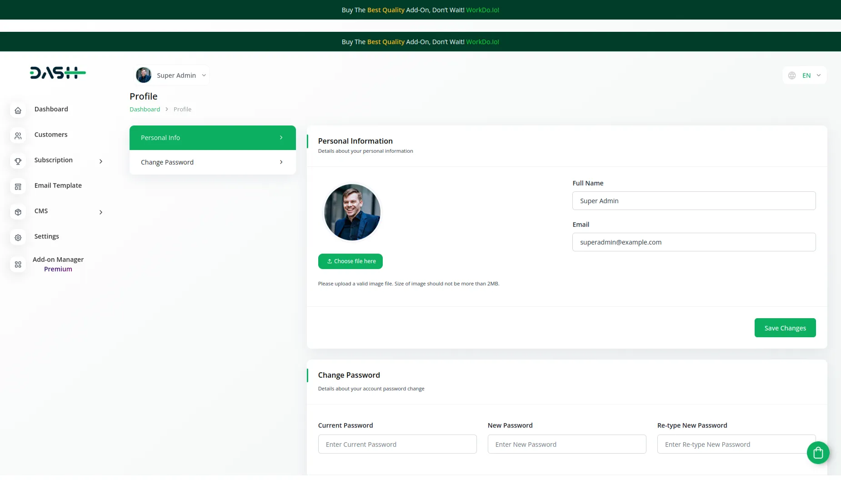
Task: Focus the Enter Current Password field
Action: [x=397, y=444]
